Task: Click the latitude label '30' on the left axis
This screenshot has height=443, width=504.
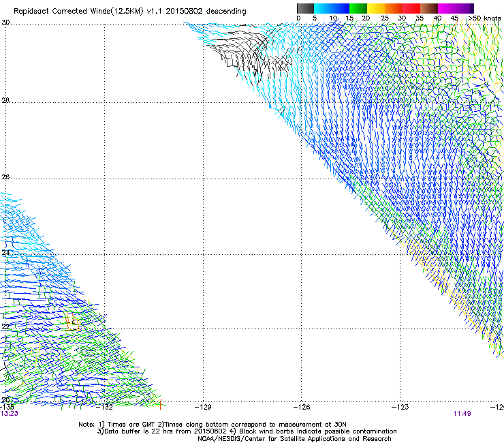Action: [5, 22]
